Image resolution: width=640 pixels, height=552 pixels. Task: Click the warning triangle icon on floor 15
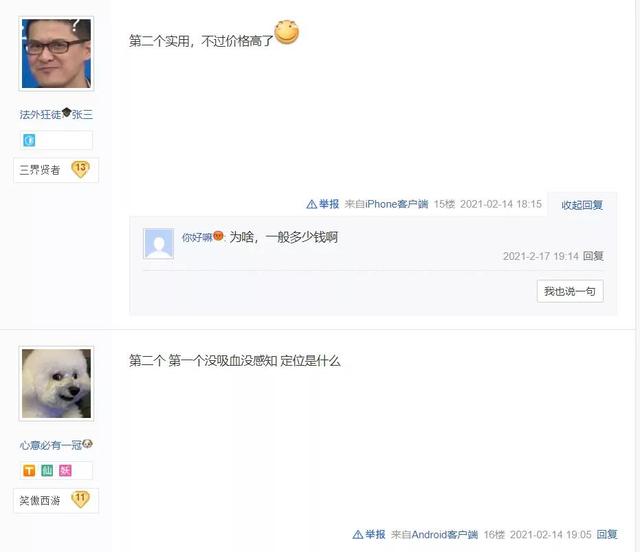pos(311,204)
